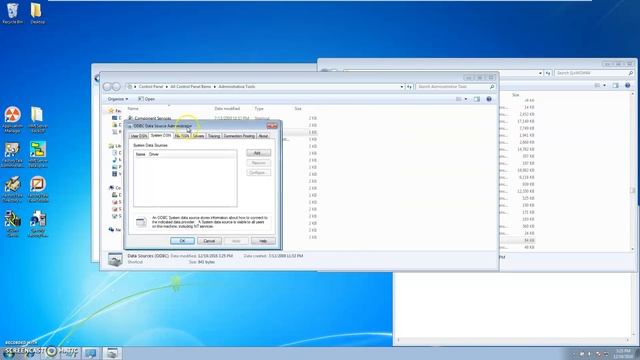Click the Help button in ODBC dialog

(x=263, y=241)
